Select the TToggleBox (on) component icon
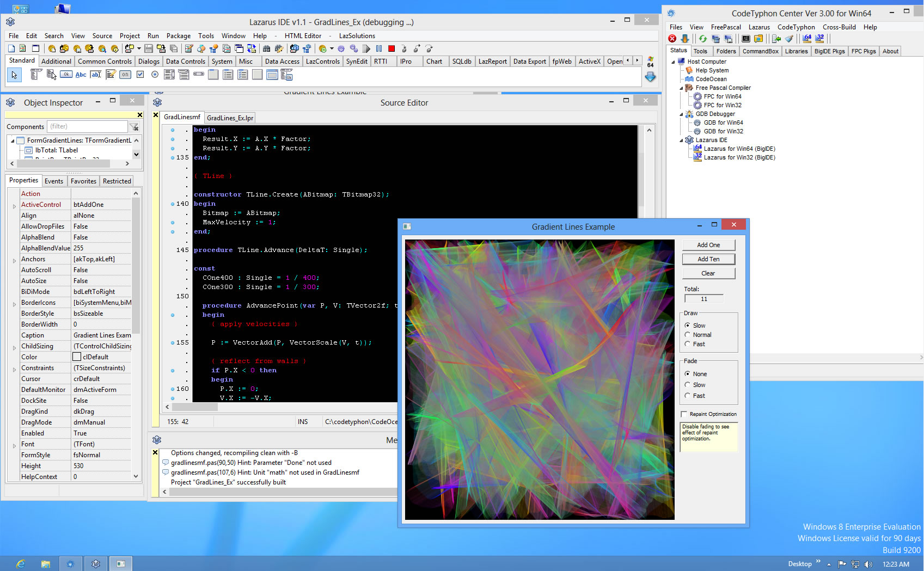 pyautogui.click(x=125, y=75)
